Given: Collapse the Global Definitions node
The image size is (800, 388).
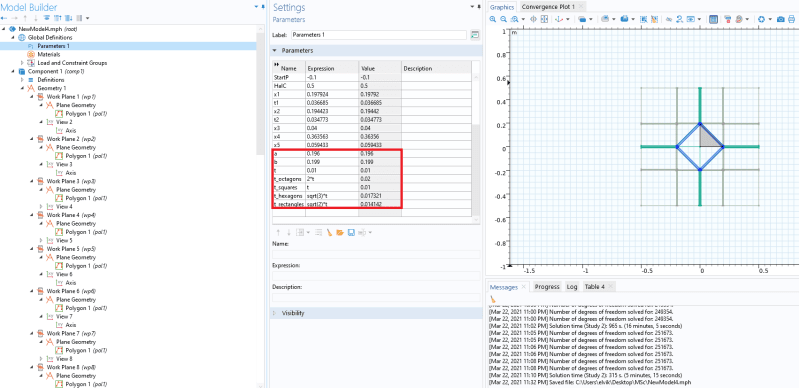Looking at the screenshot, I should coord(13,37).
